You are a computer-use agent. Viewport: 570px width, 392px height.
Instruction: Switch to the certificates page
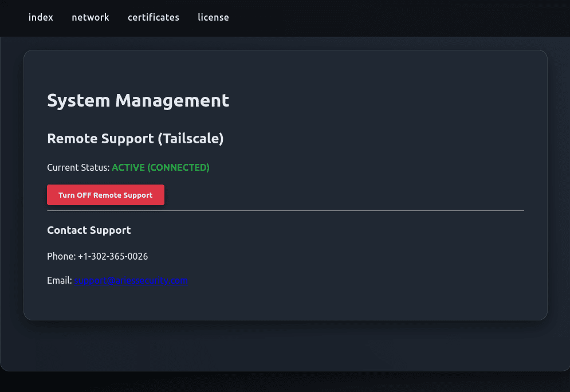[x=153, y=17]
